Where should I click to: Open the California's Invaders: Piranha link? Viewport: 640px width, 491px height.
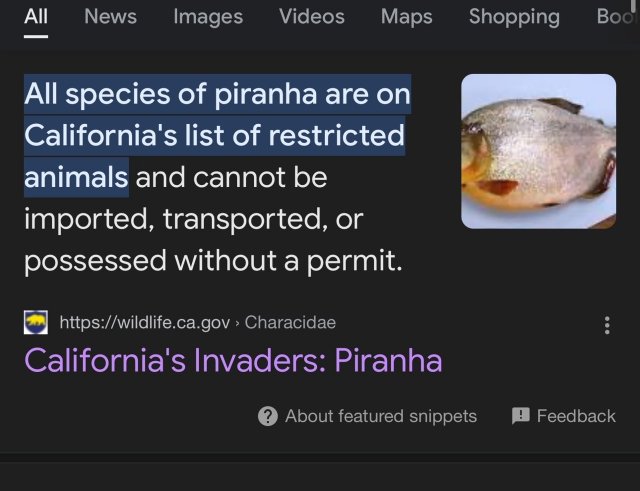(x=233, y=359)
